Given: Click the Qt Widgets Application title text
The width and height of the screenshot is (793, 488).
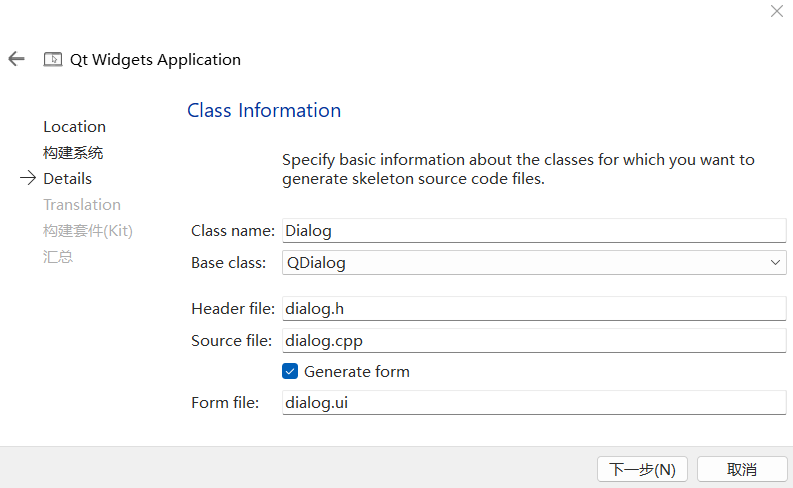Looking at the screenshot, I should (x=155, y=60).
